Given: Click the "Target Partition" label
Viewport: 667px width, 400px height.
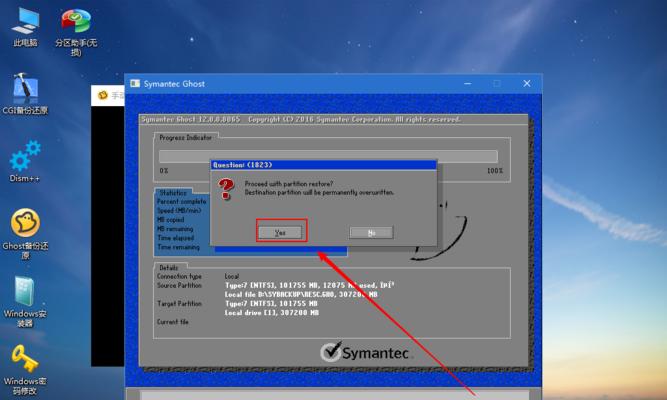Looking at the screenshot, I should click(179, 304).
